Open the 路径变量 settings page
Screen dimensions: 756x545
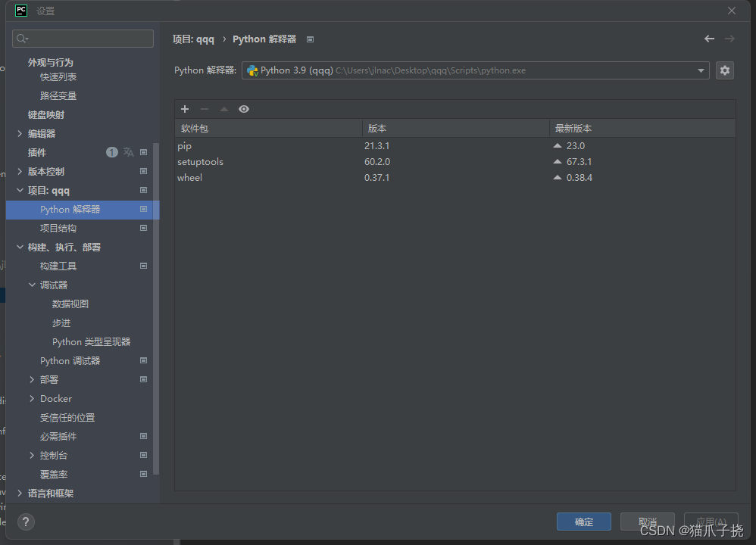tap(58, 96)
